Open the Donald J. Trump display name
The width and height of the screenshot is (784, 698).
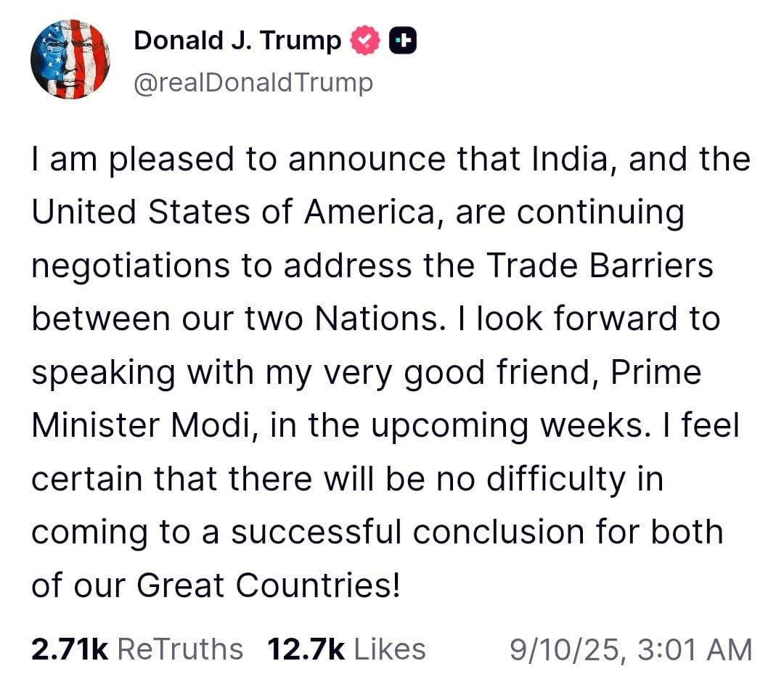(237, 41)
